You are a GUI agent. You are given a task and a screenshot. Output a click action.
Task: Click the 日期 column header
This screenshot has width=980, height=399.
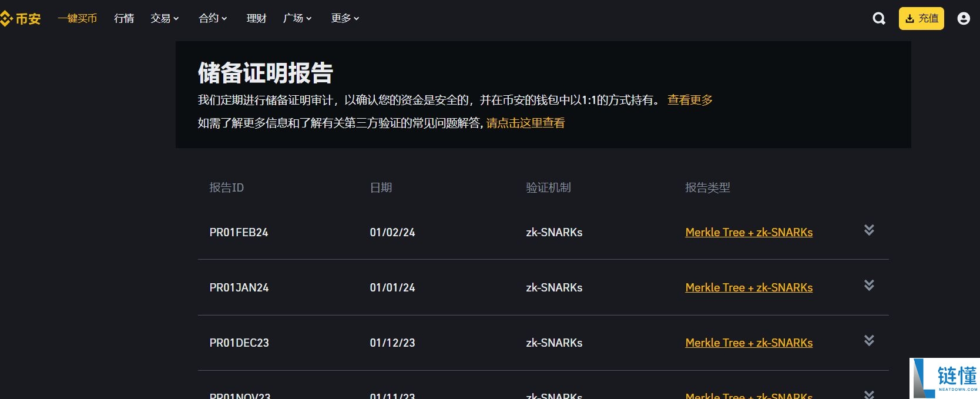(381, 187)
